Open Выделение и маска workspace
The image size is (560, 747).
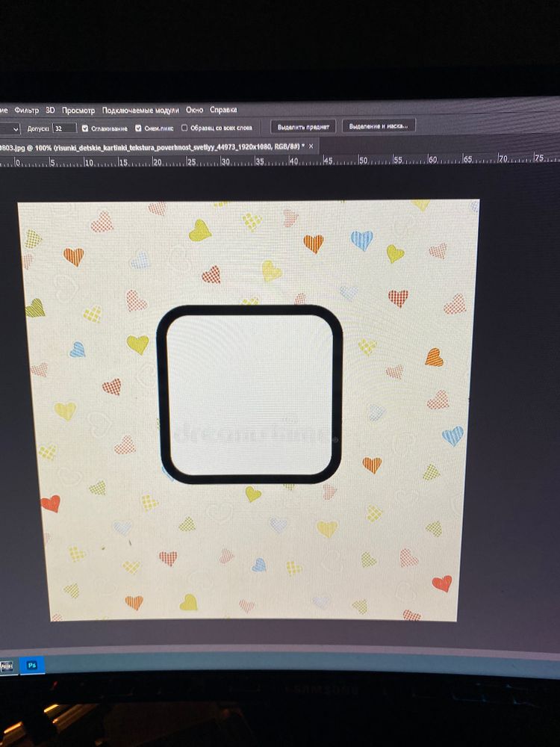coord(378,126)
